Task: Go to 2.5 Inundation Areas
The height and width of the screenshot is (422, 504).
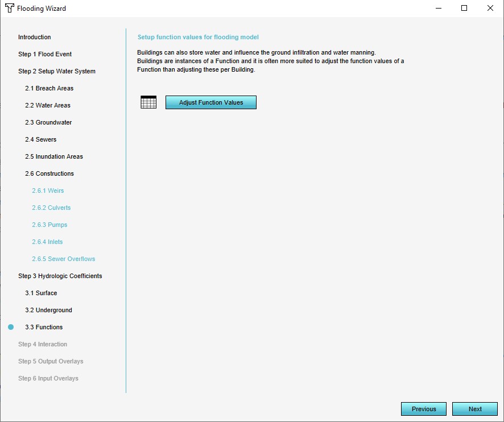Action: point(53,156)
